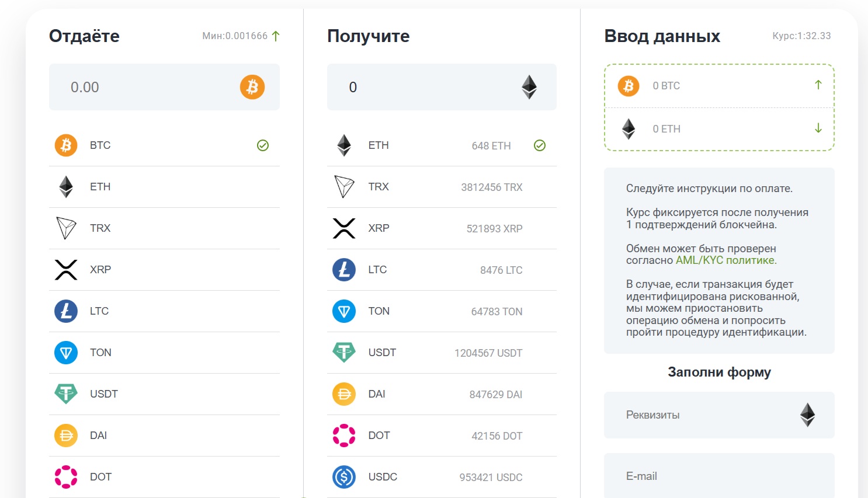The image size is (868, 498).
Task: Choose the TON icon in the give list
Action: (66, 353)
